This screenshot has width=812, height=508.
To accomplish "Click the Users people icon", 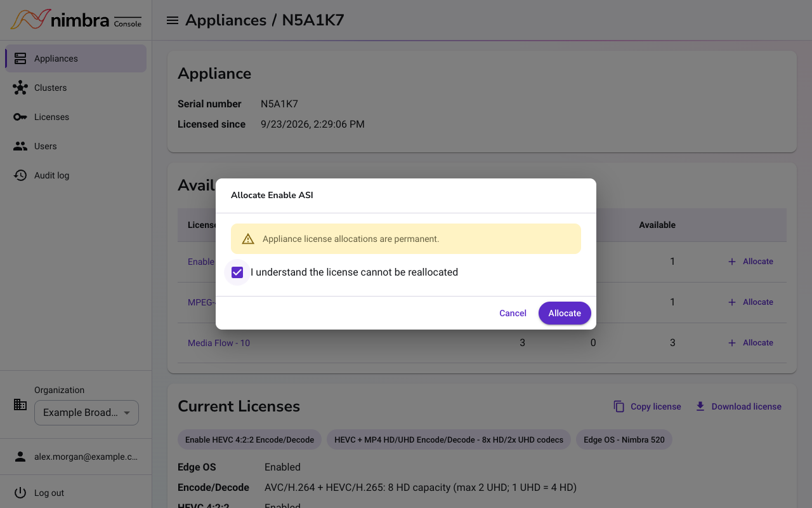I will (x=20, y=146).
